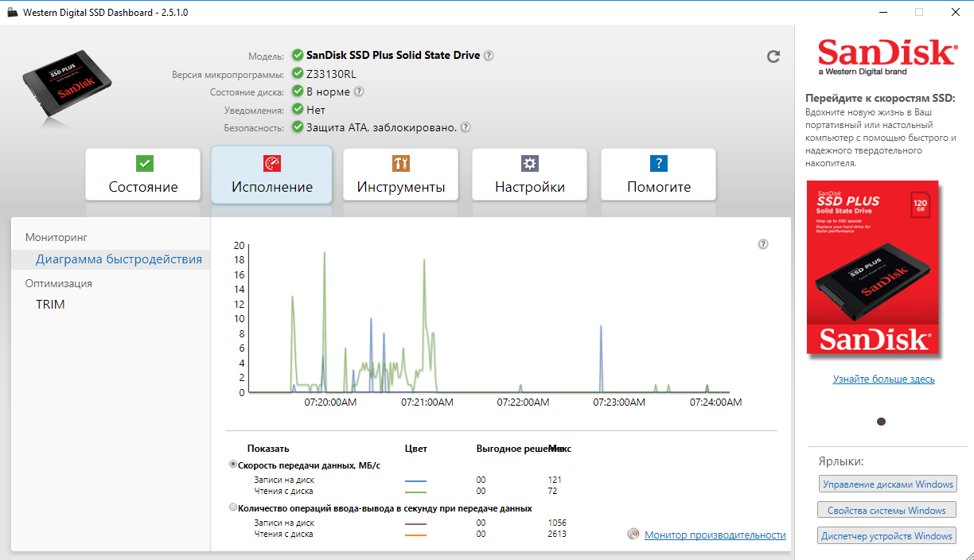
Task: Click the max write speed value 121
Action: 555,480
